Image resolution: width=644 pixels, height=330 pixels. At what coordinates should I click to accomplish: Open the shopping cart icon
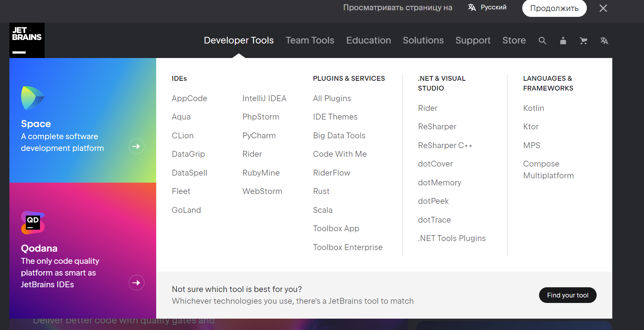pyautogui.click(x=583, y=41)
